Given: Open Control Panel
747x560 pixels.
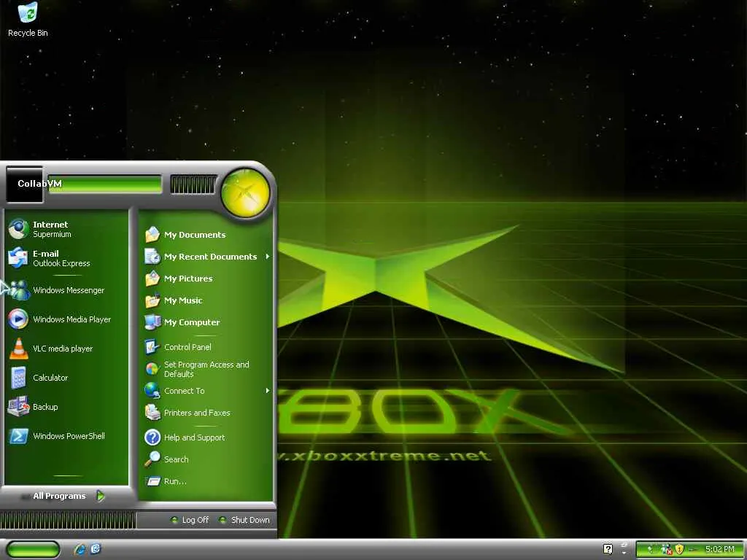Looking at the screenshot, I should [206, 347].
